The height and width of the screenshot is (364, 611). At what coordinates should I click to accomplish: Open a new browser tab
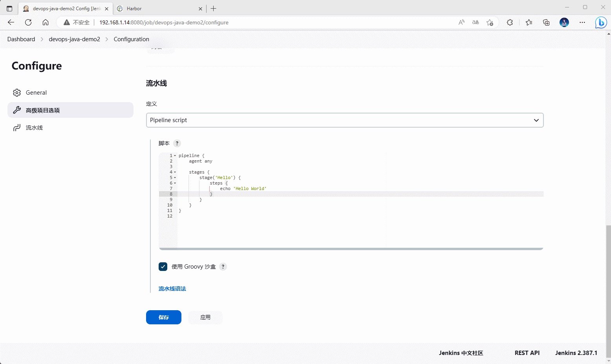click(214, 8)
